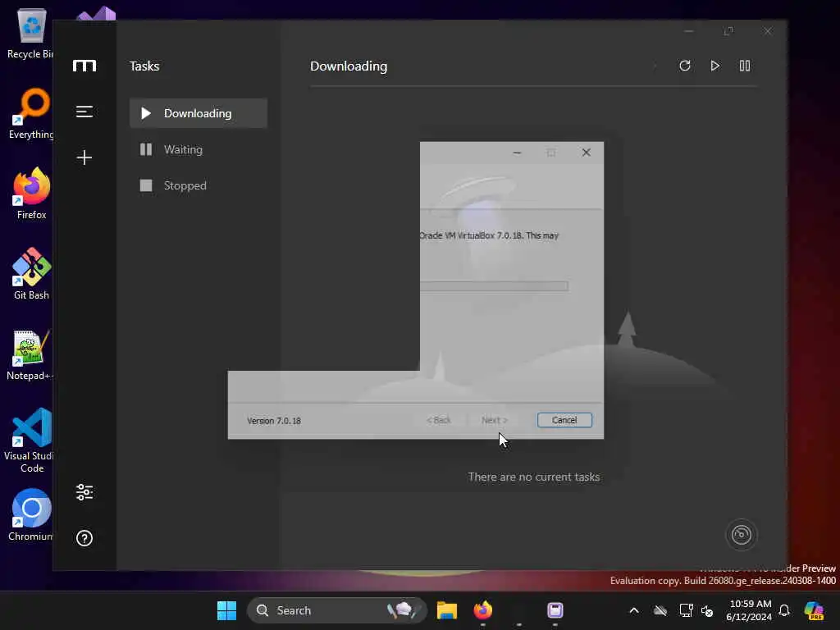Viewport: 840px width, 630px height.
Task: Open network status tray icon
Action: 686,610
